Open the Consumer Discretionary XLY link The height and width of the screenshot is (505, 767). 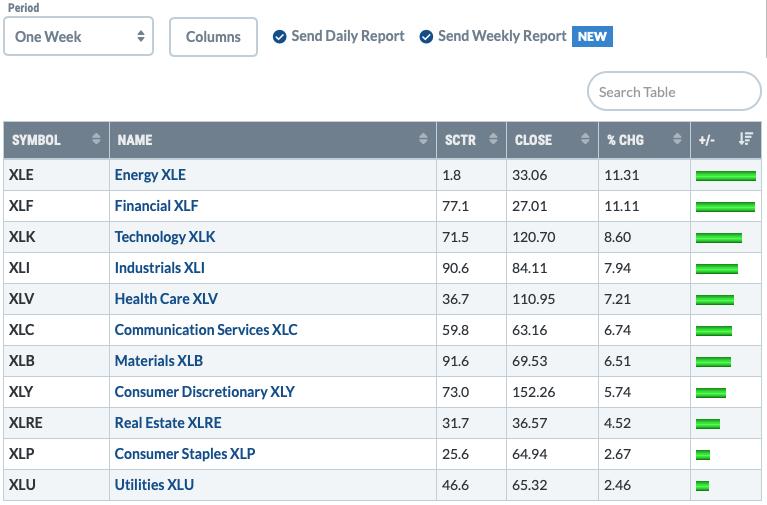point(204,392)
